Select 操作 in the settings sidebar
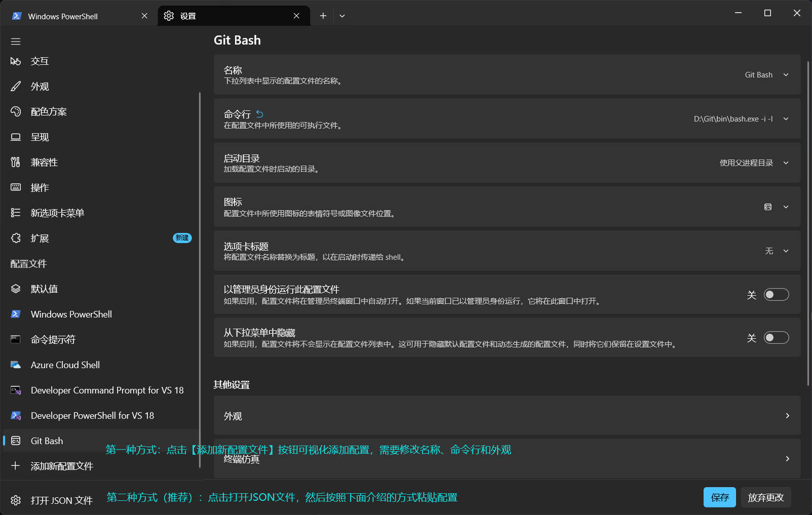The height and width of the screenshot is (515, 812). 100,188
